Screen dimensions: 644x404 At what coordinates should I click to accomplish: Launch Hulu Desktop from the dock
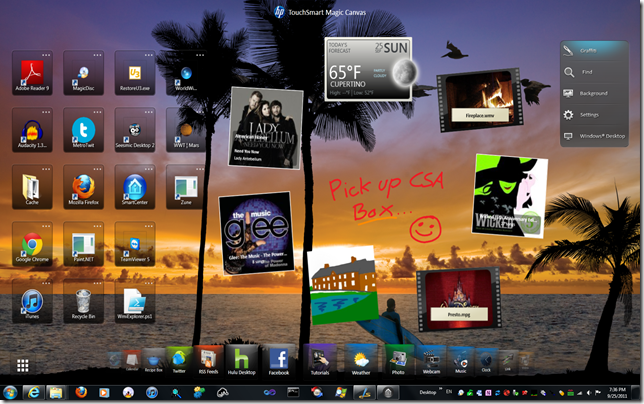coord(242,361)
